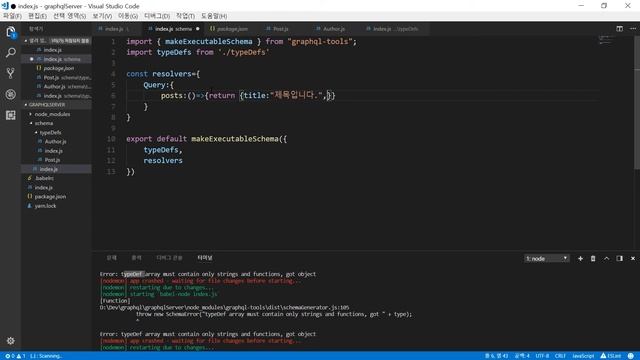The height and width of the screenshot is (360, 640).
Task: Open the editor more actions ellipsis menu
Action: click(x=633, y=29)
